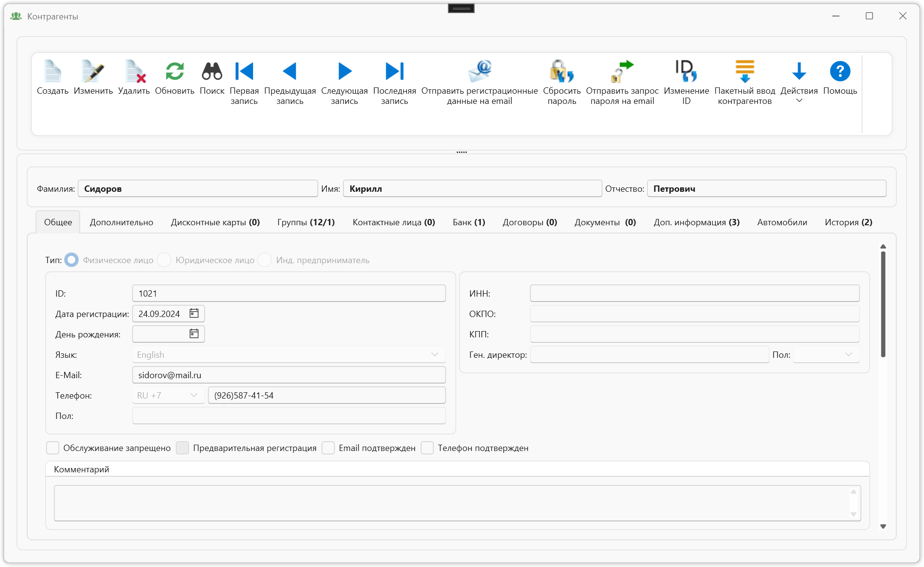This screenshot has height=567, width=924.
Task: Open Помощь question mark icon
Action: [x=839, y=71]
